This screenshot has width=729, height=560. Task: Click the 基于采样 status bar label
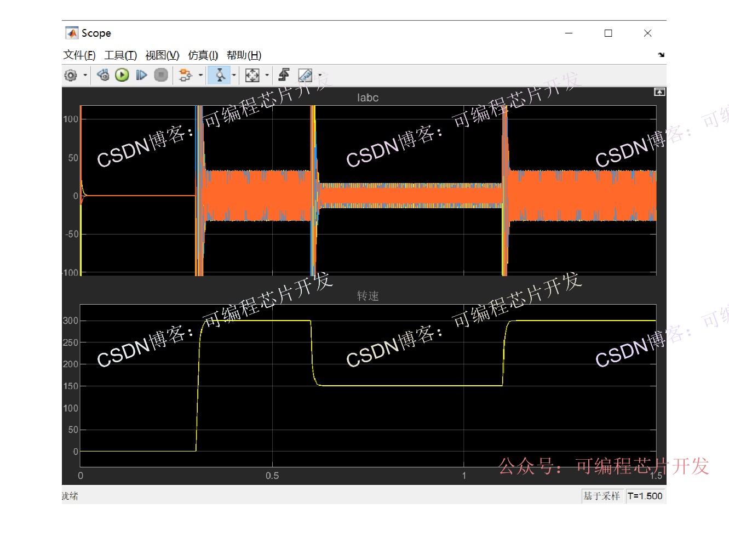tap(601, 496)
